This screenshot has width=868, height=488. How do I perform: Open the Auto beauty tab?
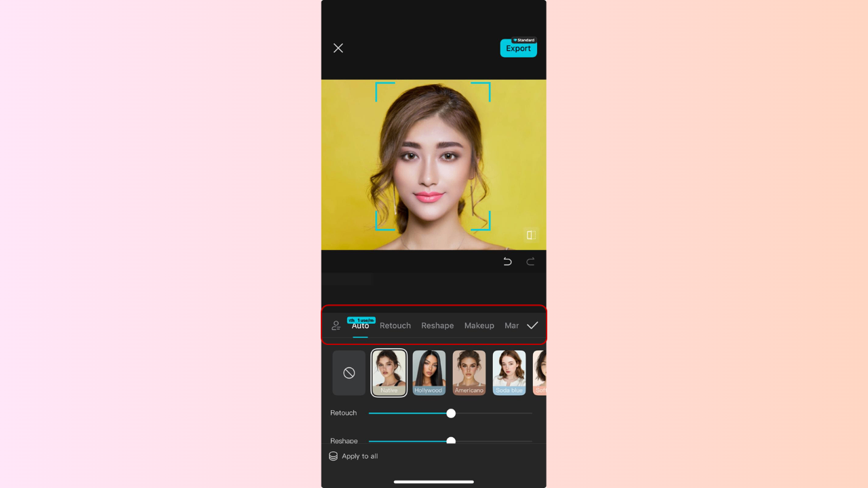click(360, 325)
